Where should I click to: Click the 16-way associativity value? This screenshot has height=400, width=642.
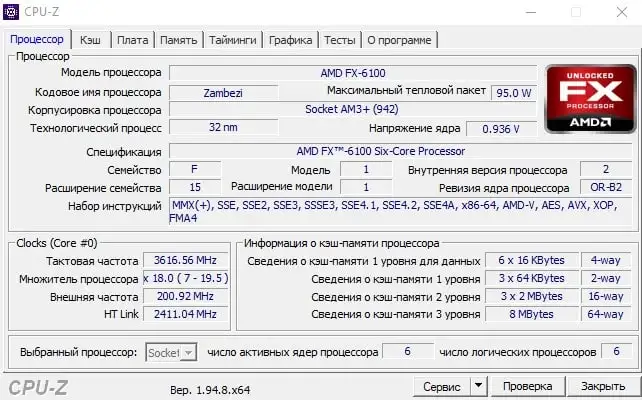pos(606,296)
